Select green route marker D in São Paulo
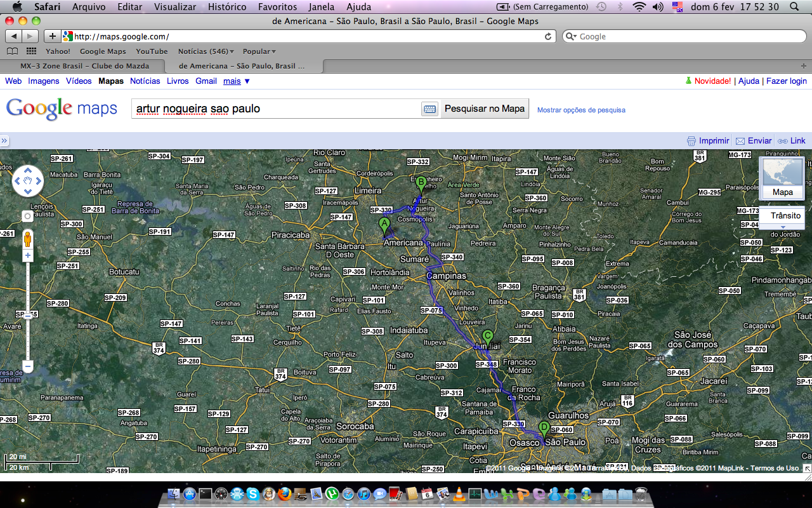Image resolution: width=812 pixels, height=508 pixels. tap(544, 429)
